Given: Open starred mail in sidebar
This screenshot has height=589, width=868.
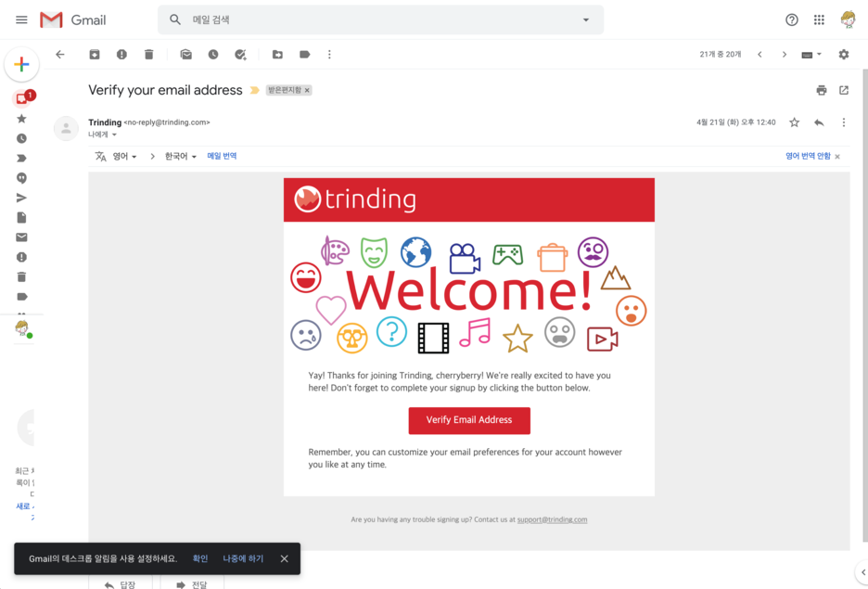Looking at the screenshot, I should (21, 119).
